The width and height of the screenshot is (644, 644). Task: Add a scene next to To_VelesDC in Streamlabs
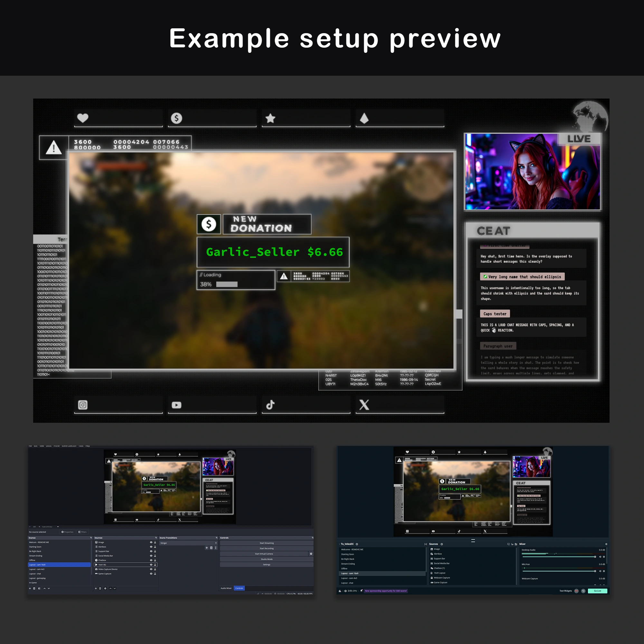[357, 544]
